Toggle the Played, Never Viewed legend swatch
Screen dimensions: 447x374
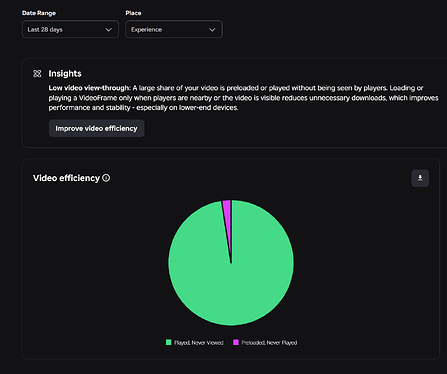[169, 342]
